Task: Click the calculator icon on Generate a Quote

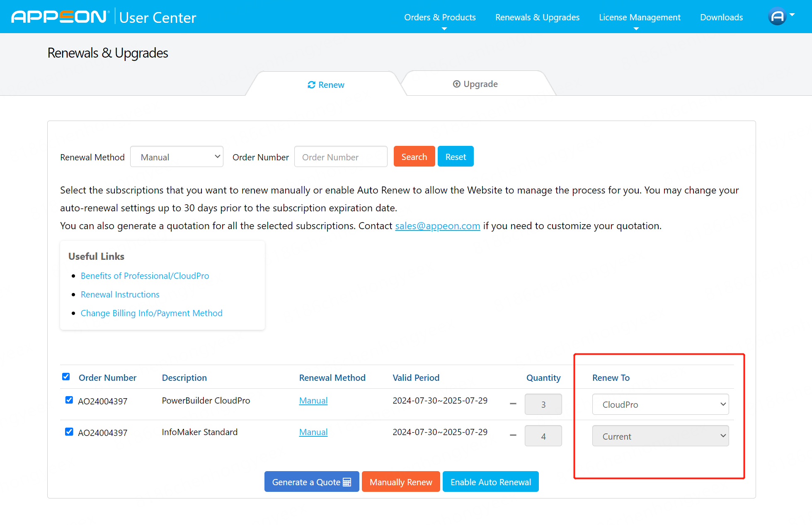Action: pos(347,482)
